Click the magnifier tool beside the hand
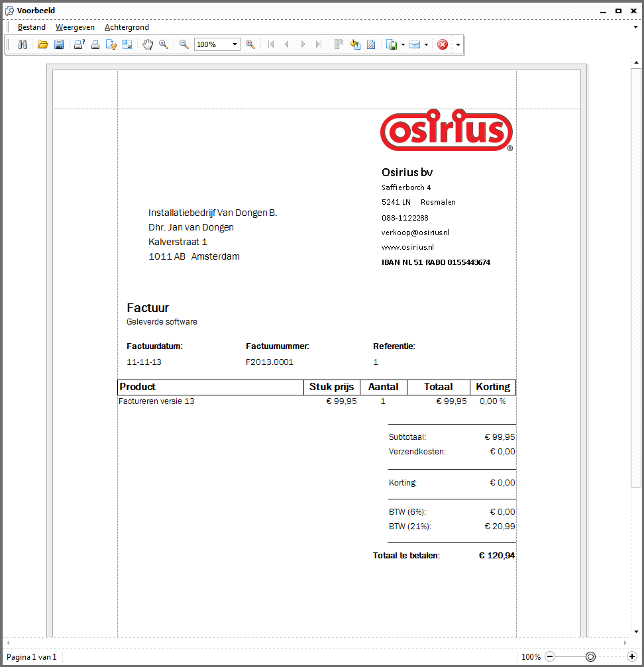The height and width of the screenshot is (667, 644). click(164, 44)
